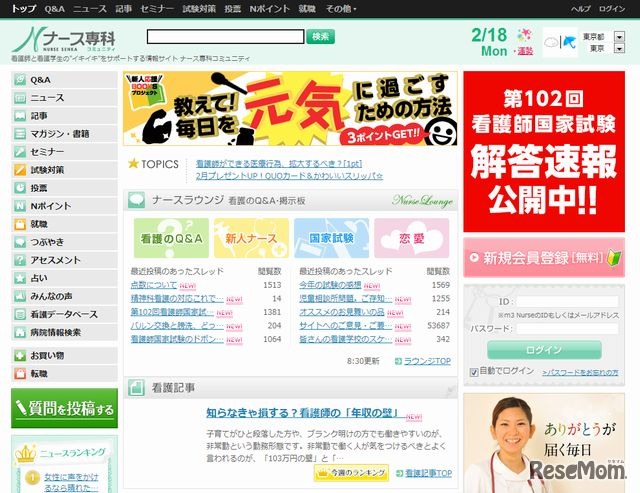Click the ニュース sidebar icon
Image resolution: width=640 pixels, height=493 pixels.
(20, 98)
